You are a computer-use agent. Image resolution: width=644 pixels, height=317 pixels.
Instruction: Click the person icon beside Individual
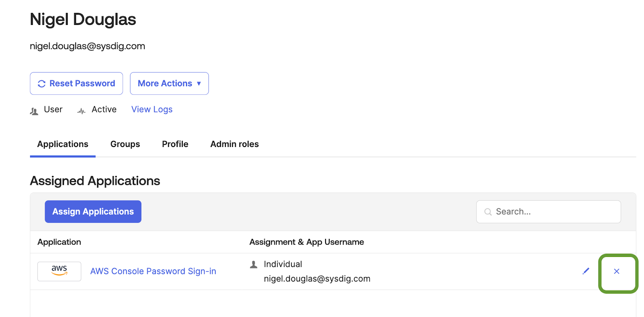[x=254, y=265]
